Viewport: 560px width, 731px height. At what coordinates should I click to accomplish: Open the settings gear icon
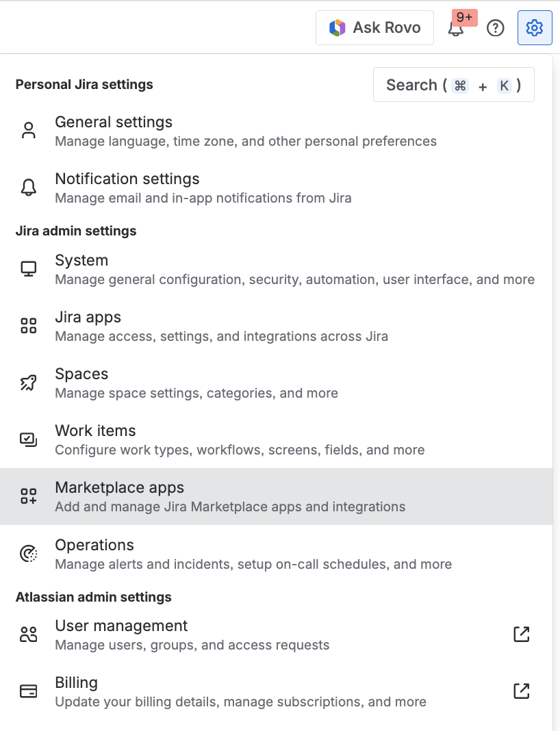534,27
